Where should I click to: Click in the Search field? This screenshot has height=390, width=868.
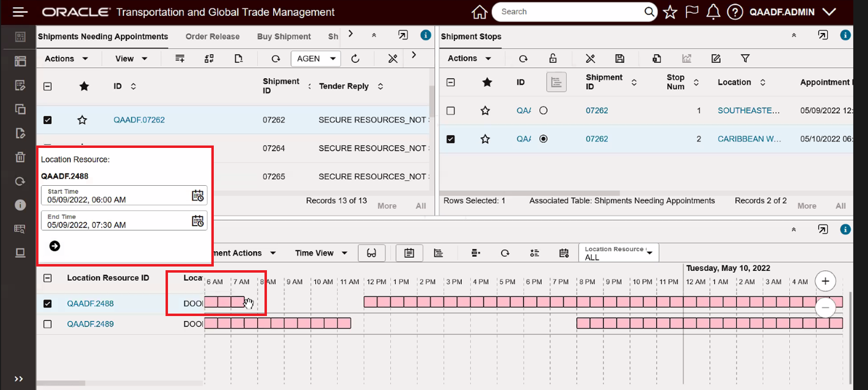[x=568, y=12]
